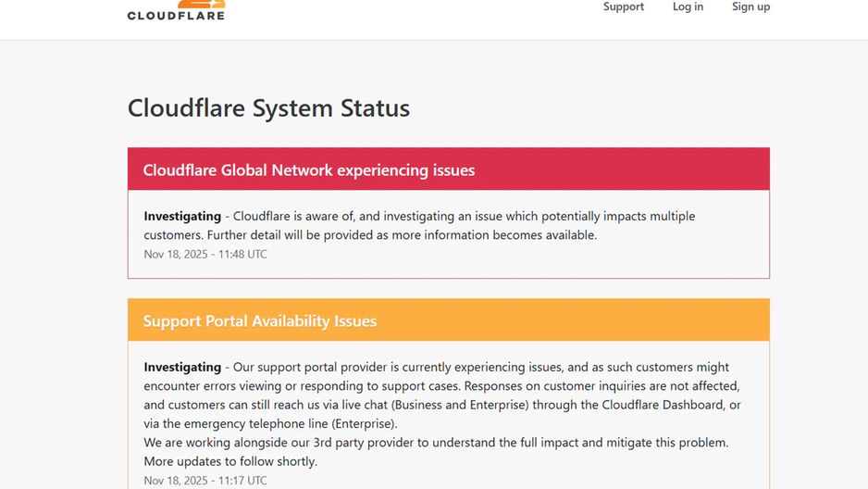The height and width of the screenshot is (489, 868).
Task: Open the Support Portal Availability Issues incident
Action: click(260, 321)
